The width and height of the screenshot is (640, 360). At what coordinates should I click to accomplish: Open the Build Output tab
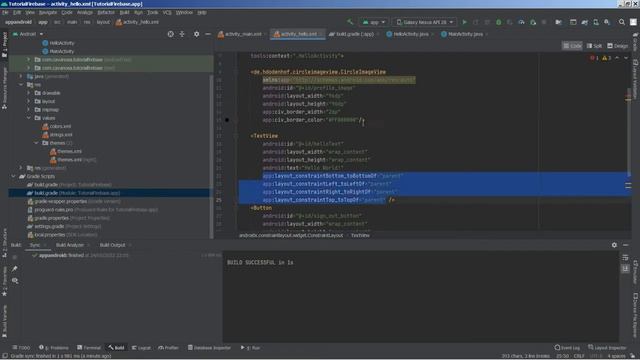pos(113,245)
